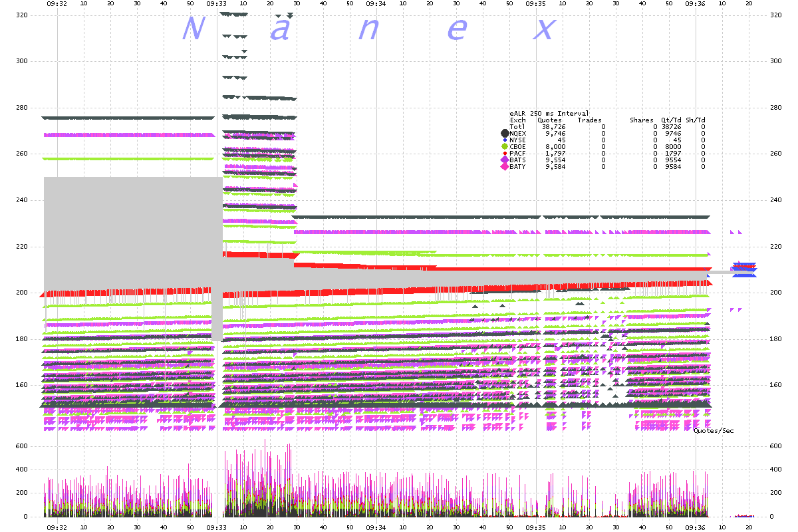798x532 pixels.
Task: Click the BATY Qt/Td value "9584"
Action: (674, 166)
